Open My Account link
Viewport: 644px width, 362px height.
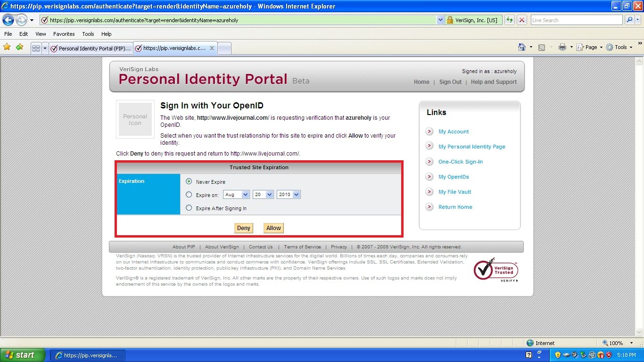pyautogui.click(x=454, y=132)
